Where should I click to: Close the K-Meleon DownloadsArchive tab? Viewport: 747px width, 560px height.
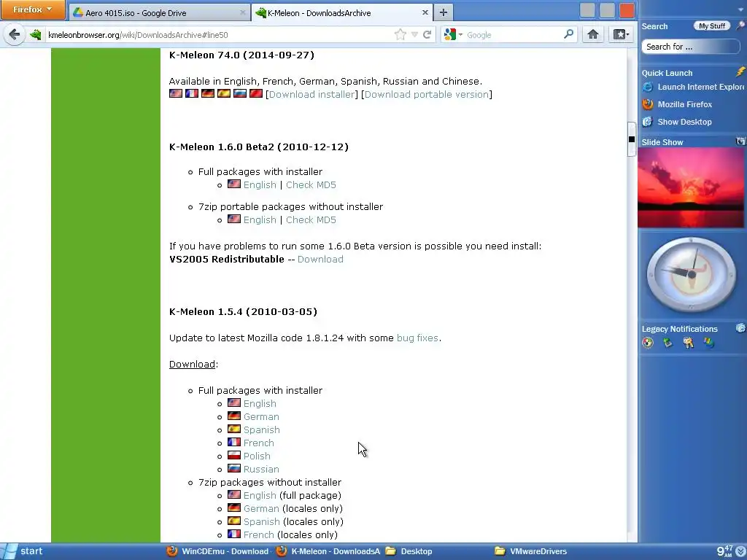pyautogui.click(x=425, y=13)
